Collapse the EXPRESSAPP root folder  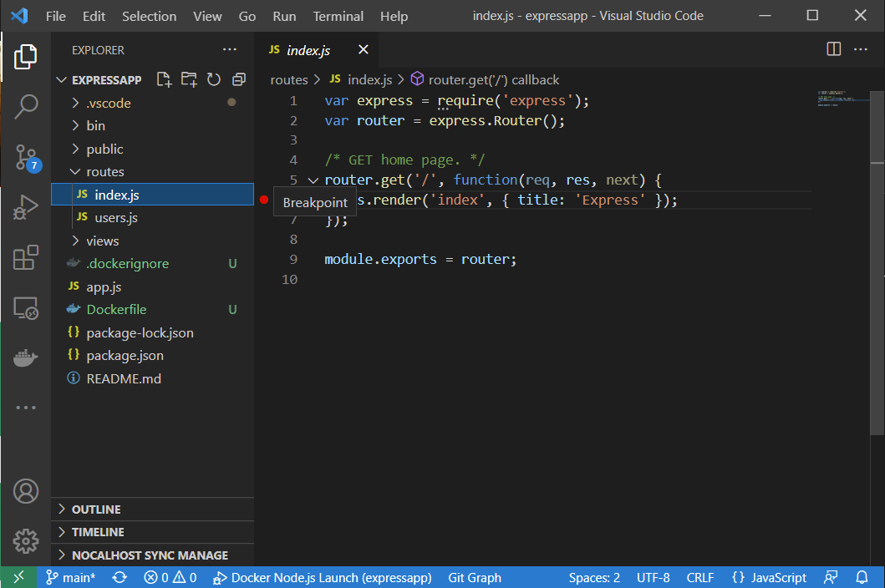tap(62, 80)
